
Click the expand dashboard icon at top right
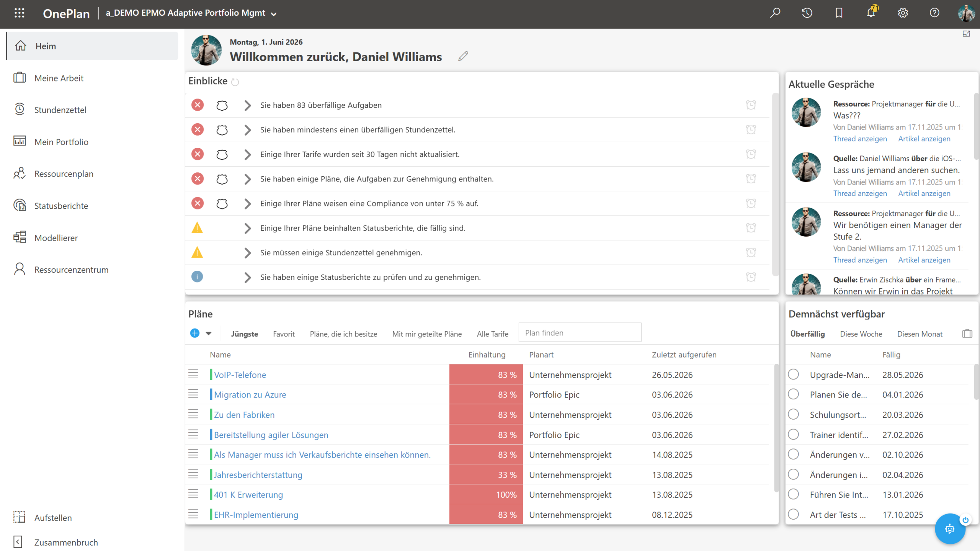pos(966,34)
